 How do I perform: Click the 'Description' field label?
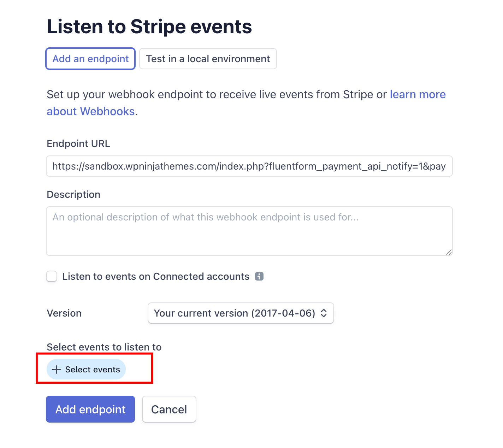point(73,195)
